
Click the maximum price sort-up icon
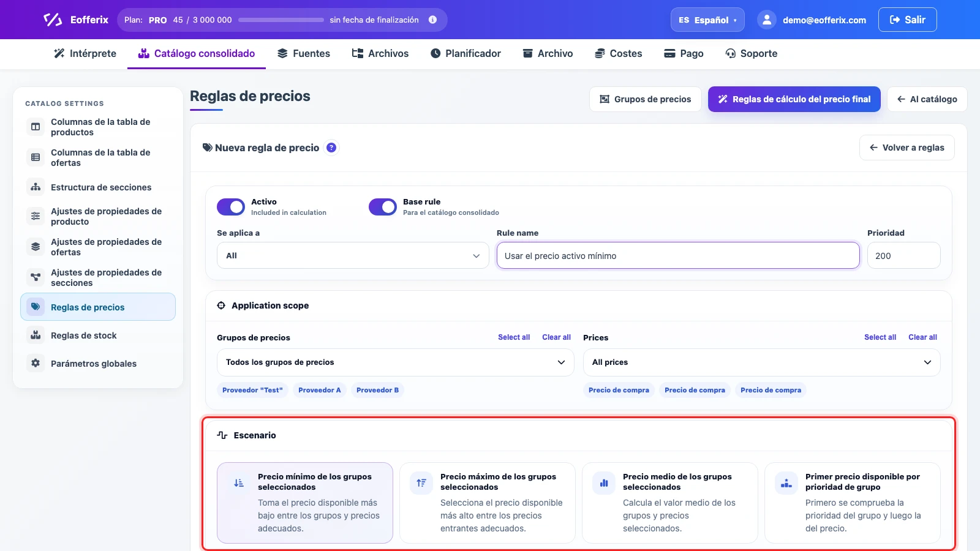[421, 483]
